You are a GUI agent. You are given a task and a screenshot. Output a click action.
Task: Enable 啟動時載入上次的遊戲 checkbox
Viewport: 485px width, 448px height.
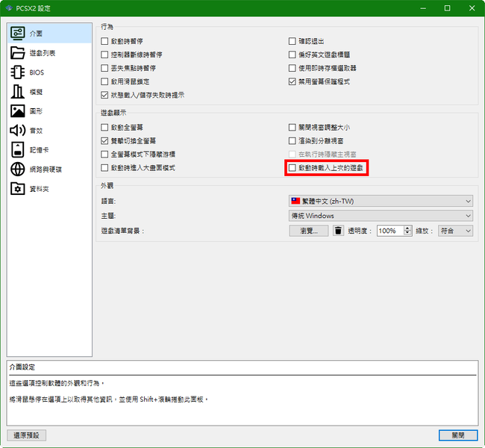(x=292, y=168)
